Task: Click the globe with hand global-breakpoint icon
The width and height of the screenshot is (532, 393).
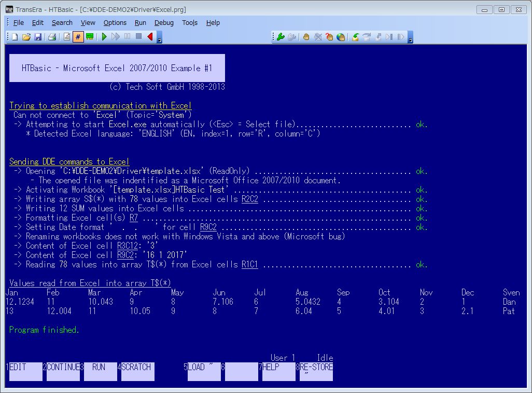Action: (x=341, y=37)
